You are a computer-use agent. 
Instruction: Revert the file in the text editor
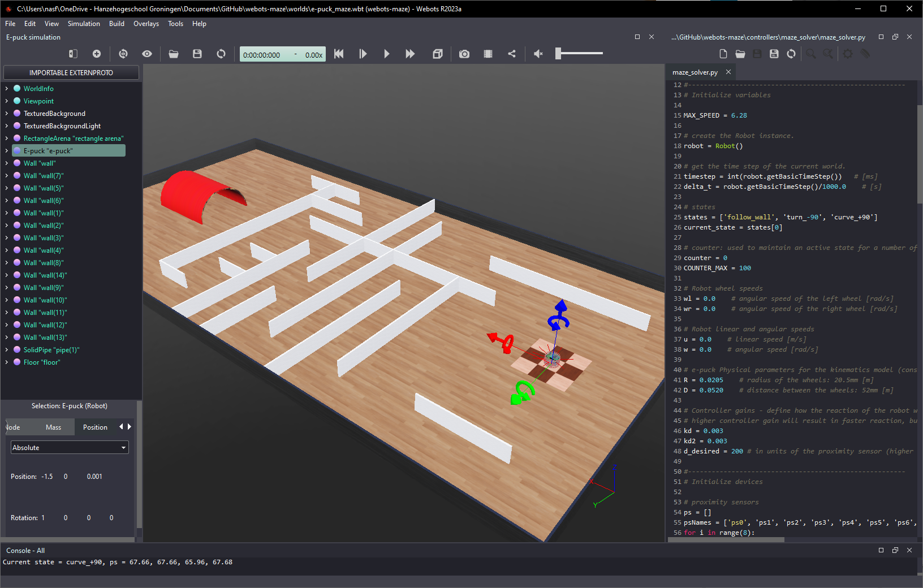click(791, 54)
